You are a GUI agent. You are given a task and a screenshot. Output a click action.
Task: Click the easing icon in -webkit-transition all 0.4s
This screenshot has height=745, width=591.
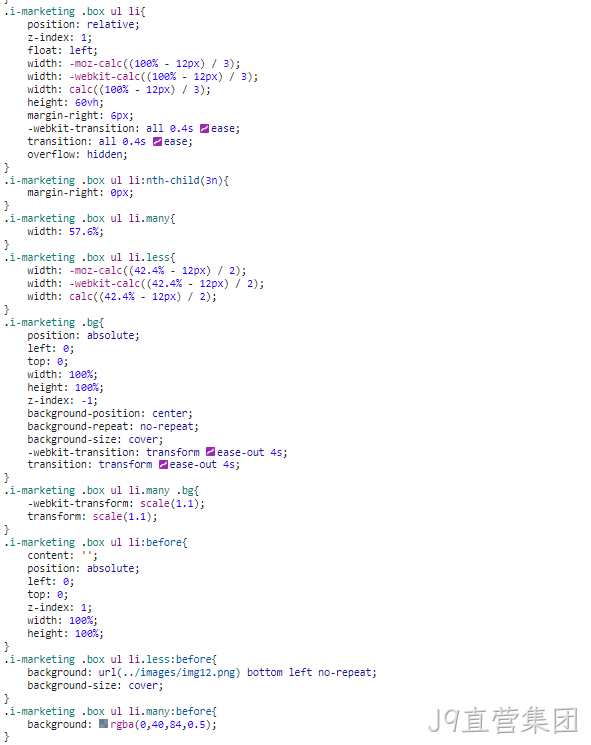click(204, 129)
